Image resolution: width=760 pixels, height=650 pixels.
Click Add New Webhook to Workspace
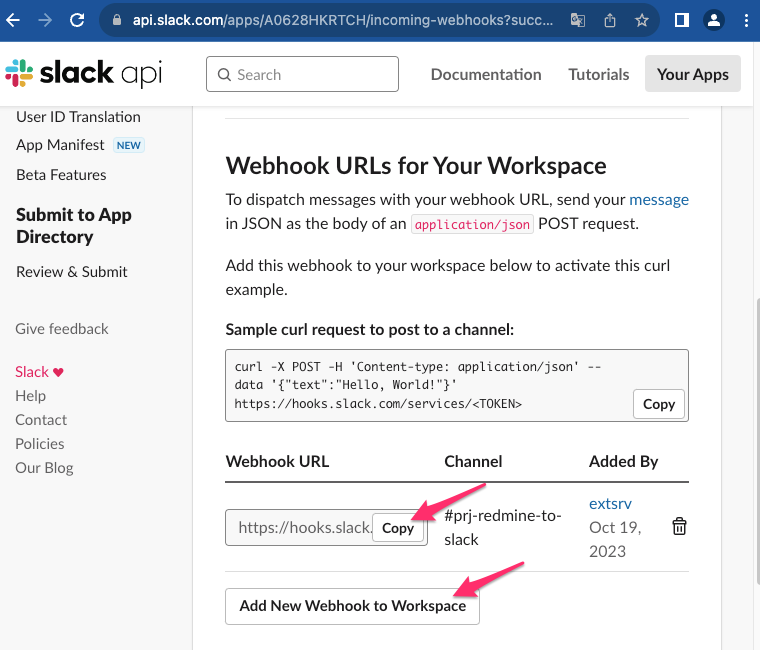[352, 606]
